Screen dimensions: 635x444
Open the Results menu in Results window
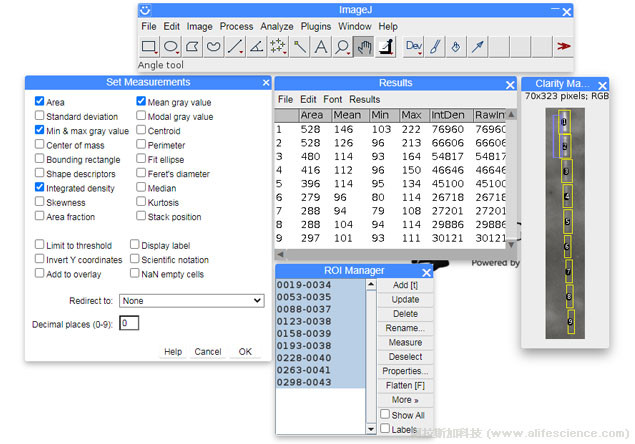(364, 100)
